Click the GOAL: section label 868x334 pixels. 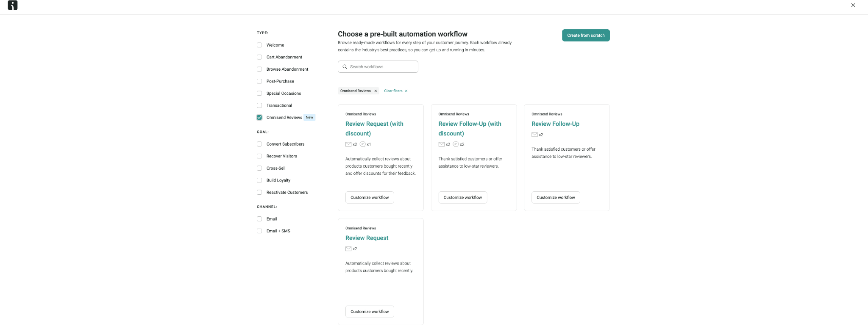[263, 132]
